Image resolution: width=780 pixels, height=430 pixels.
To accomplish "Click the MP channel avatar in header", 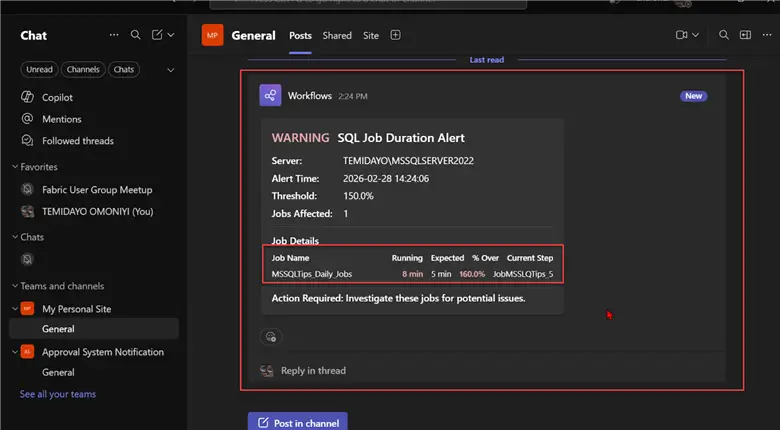I will [x=212, y=35].
